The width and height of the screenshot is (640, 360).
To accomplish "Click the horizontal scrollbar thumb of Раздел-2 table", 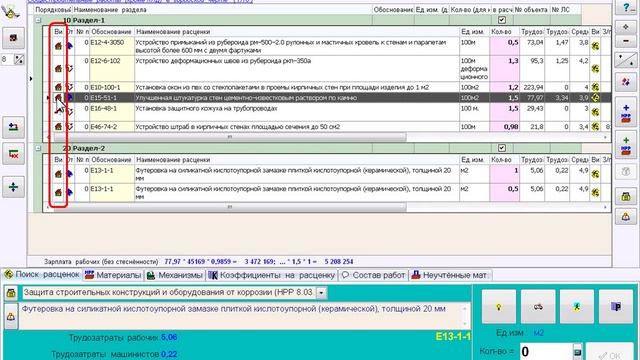I will (229, 207).
